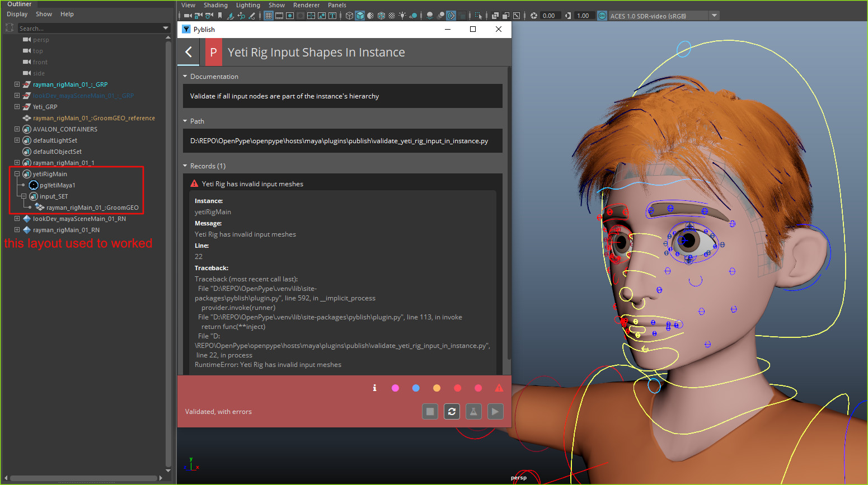The width and height of the screenshot is (868, 485).
Task: Click the Pyblish Validate flask button
Action: click(x=473, y=412)
